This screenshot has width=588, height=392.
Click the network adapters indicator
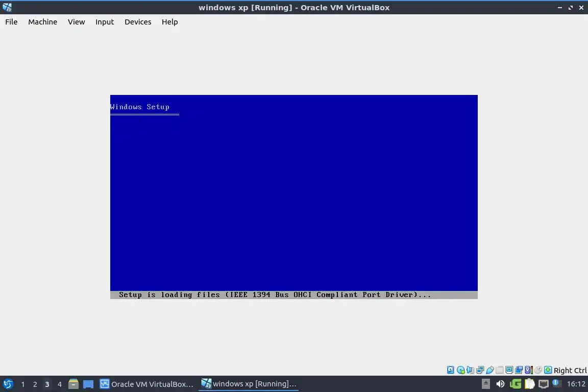(x=480, y=370)
